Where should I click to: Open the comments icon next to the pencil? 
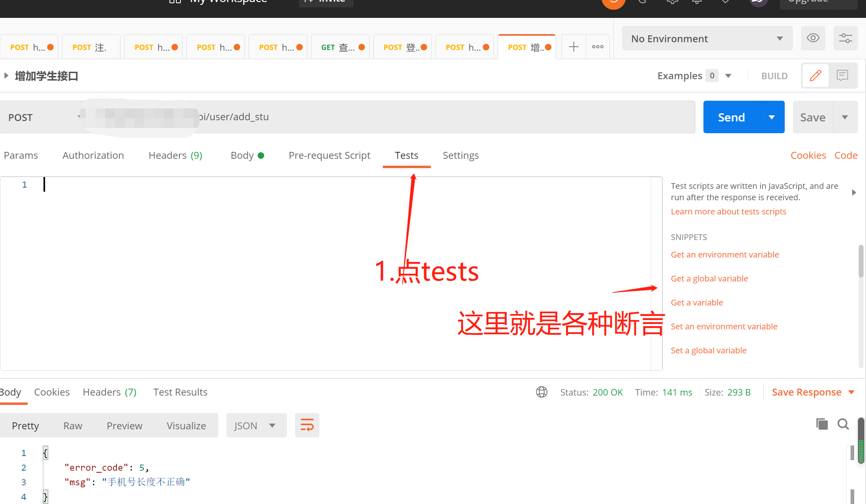[842, 76]
